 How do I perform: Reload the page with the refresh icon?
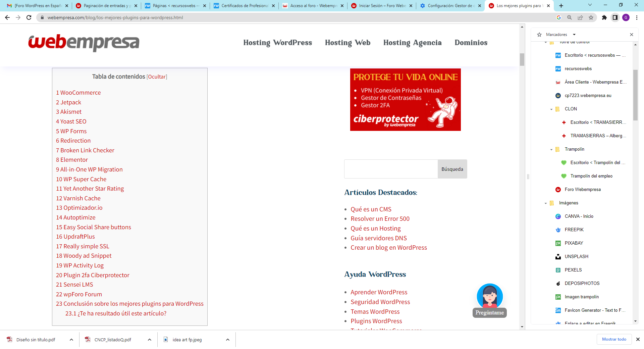tap(29, 17)
